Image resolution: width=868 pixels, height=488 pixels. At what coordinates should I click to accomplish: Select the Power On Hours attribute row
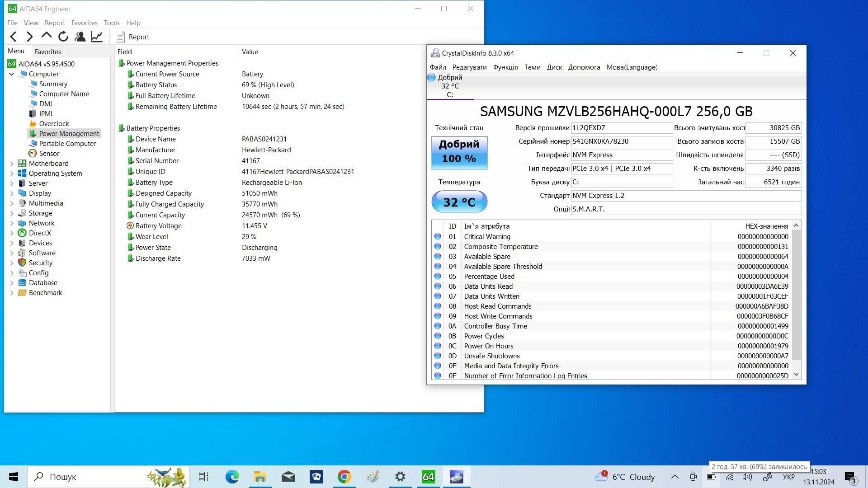coord(612,346)
